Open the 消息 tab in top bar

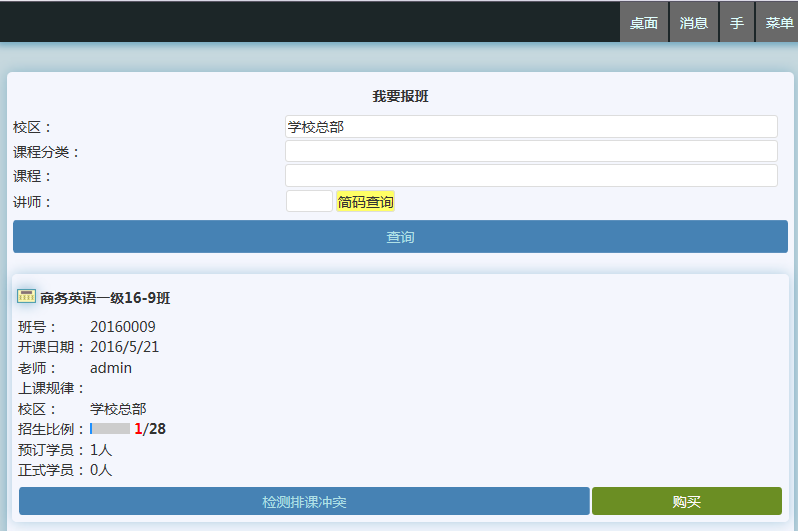point(693,22)
